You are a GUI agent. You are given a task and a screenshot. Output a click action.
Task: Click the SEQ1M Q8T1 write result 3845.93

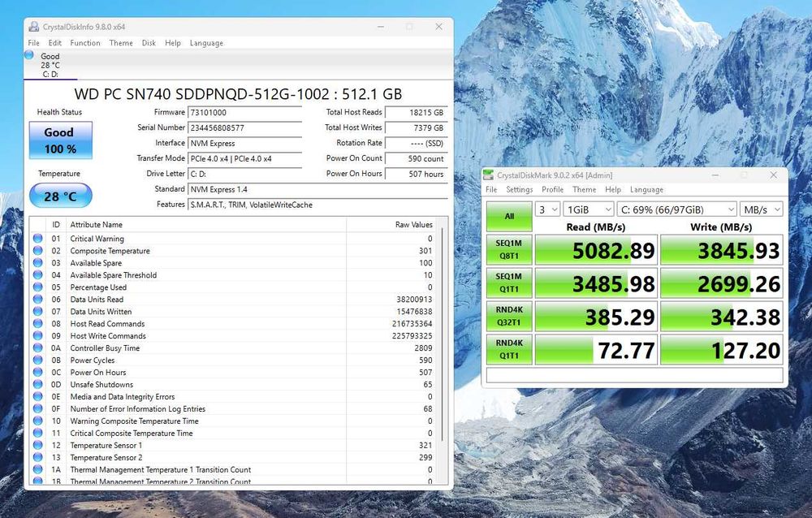coord(721,250)
